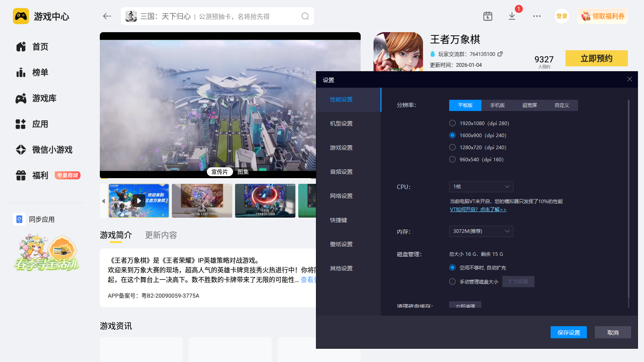
Task: Click the 春季寻宝活动 banner
Action: [47, 253]
